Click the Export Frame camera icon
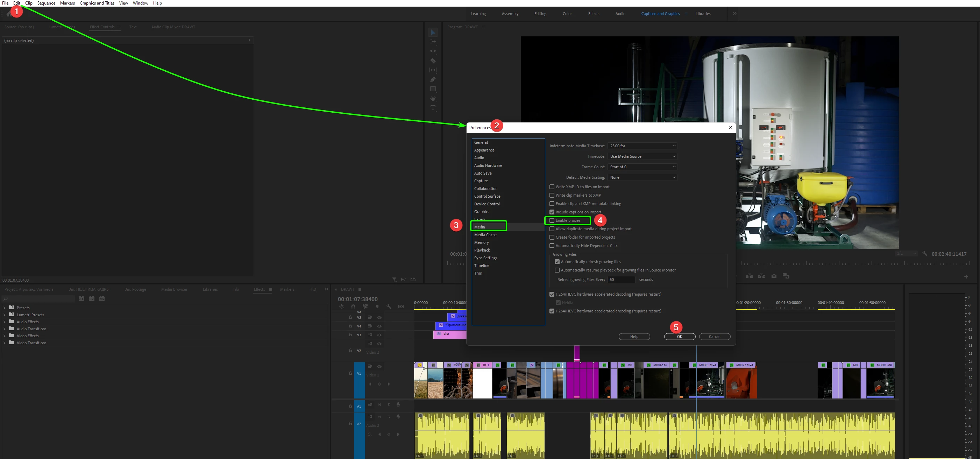This screenshot has width=980, height=459. tap(774, 276)
